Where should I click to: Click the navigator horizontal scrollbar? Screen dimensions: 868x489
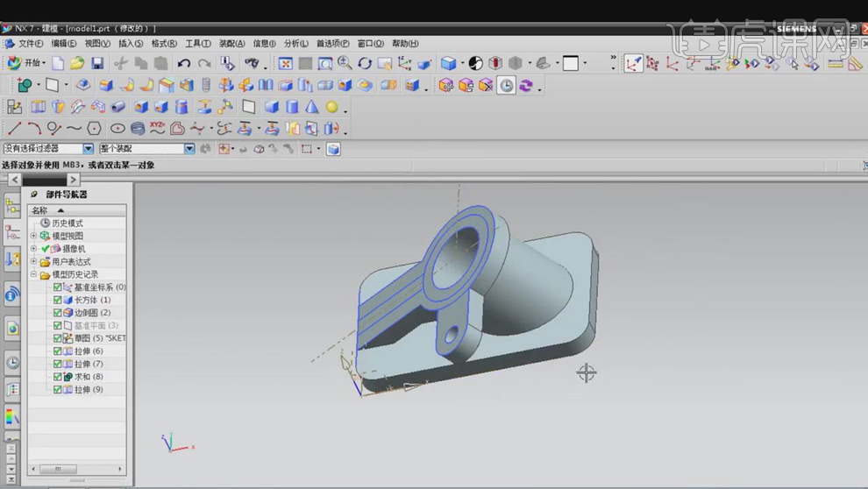(60, 470)
